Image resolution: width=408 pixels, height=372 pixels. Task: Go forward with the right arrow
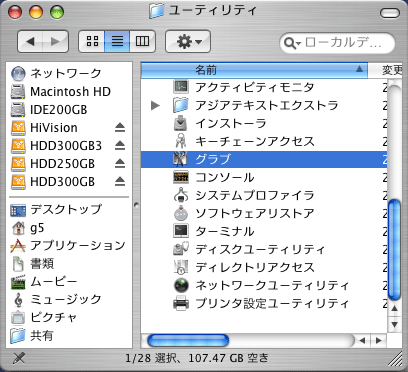tap(55, 41)
